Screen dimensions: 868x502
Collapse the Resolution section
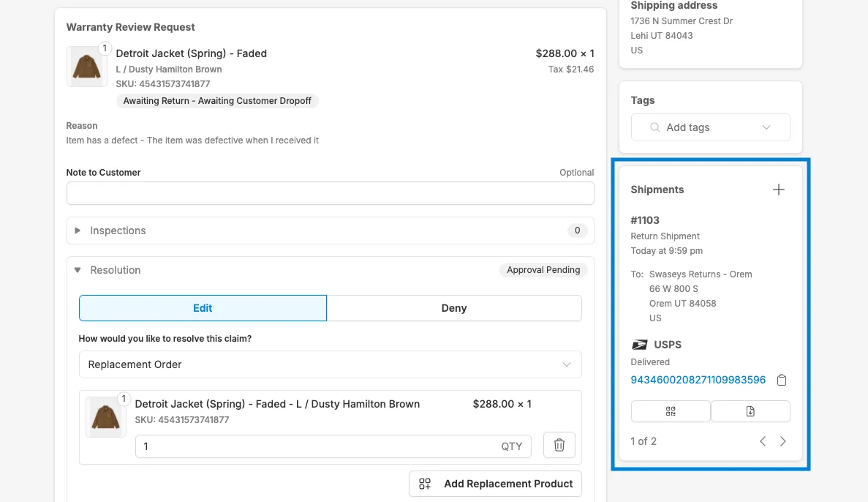(x=78, y=270)
